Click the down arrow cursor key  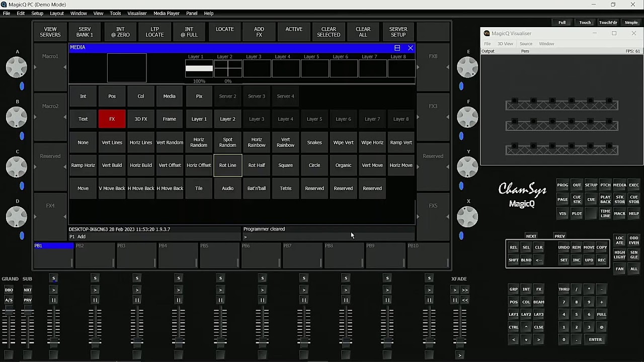526,340
